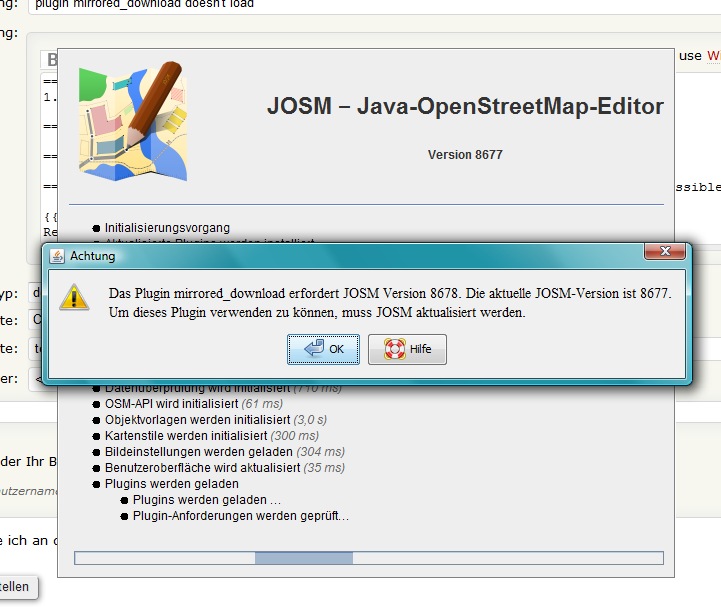
Task: Click the ticket summary field in the background page
Action: point(374,6)
